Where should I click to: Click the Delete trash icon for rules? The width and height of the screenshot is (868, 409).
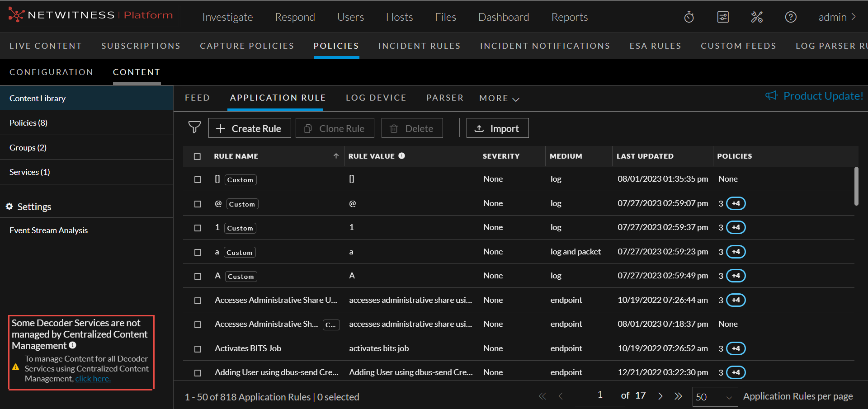(394, 128)
